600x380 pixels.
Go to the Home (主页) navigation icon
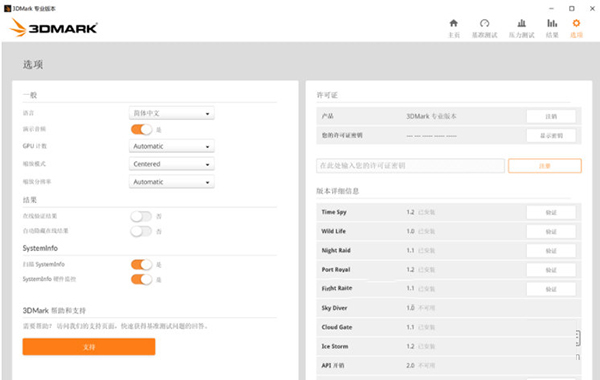point(453,24)
